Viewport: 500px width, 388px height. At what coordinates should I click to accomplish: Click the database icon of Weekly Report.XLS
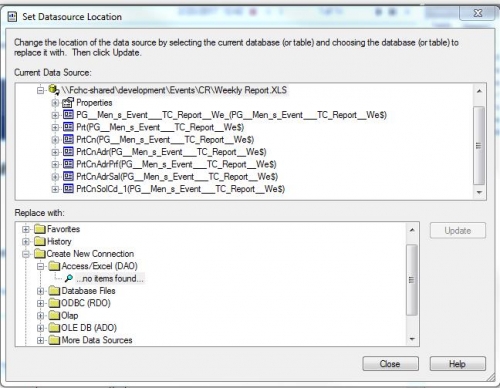click(x=53, y=90)
